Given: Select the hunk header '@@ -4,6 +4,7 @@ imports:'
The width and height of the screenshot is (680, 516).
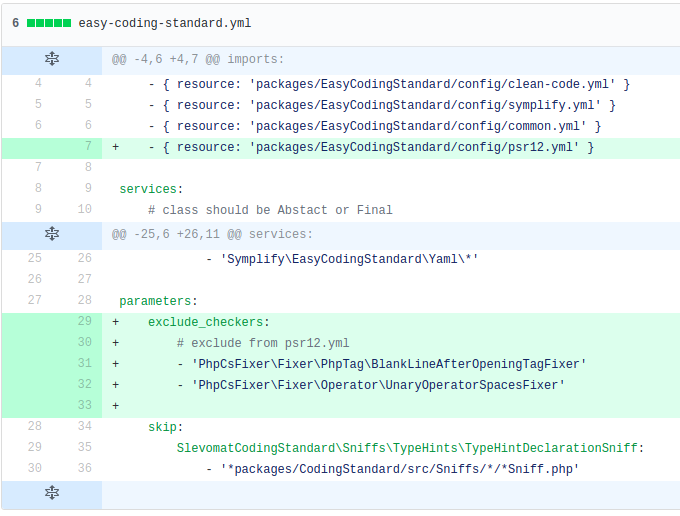Looking at the screenshot, I should point(198,59).
